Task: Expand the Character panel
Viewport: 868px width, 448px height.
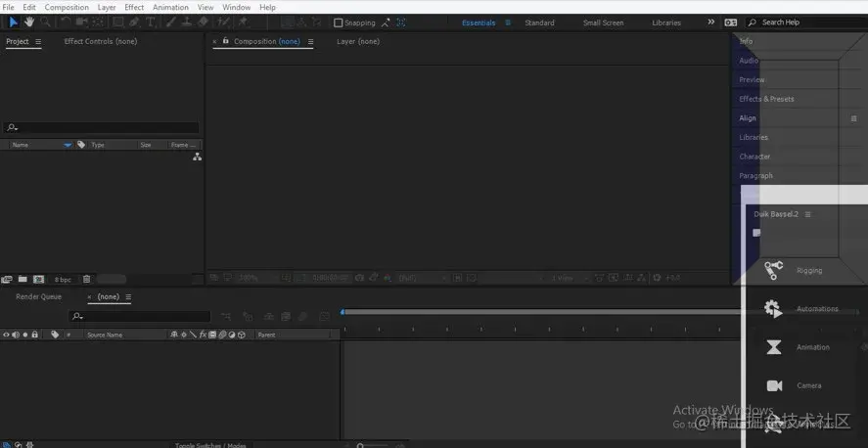Action: 754,157
